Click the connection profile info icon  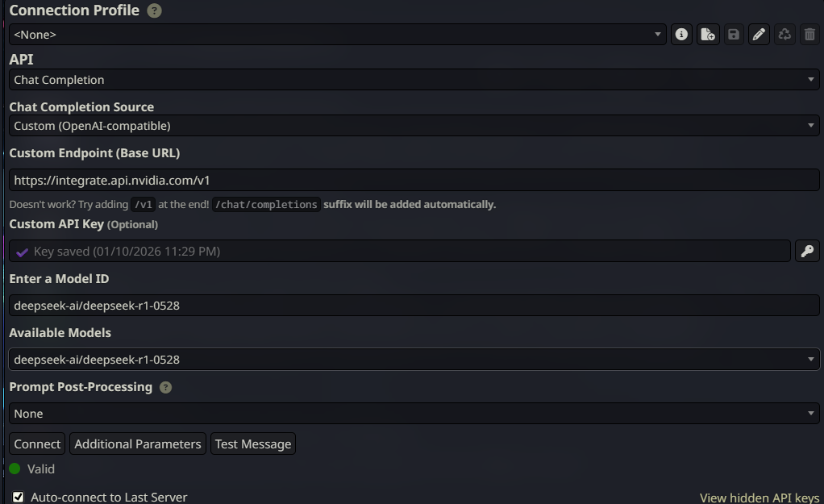pyautogui.click(x=681, y=35)
